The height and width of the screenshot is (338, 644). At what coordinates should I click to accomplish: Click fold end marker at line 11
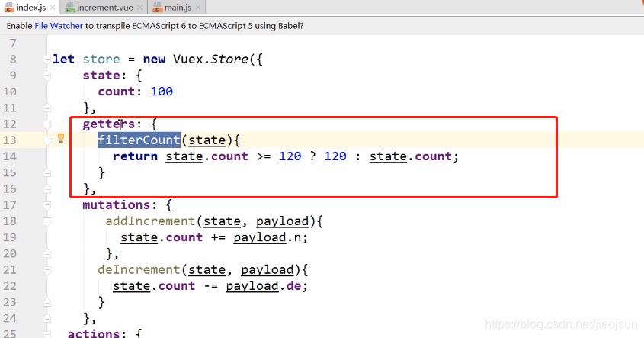[46, 108]
